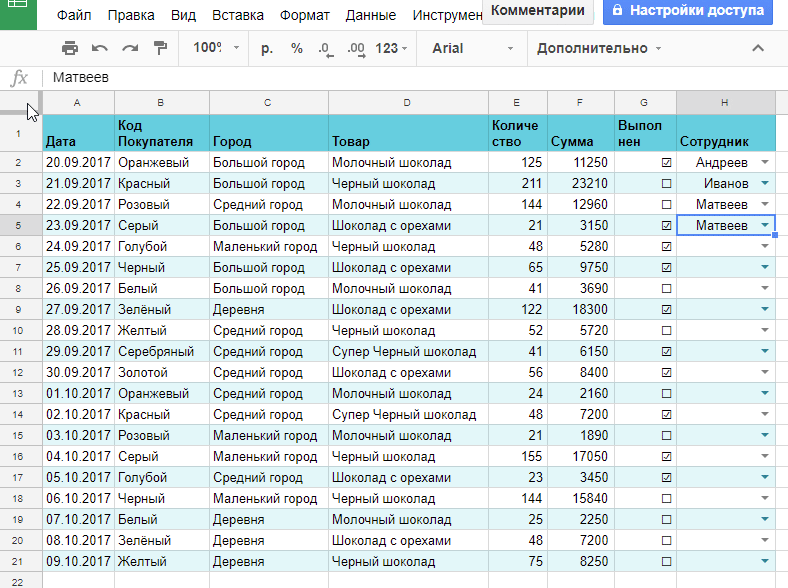The height and width of the screenshot is (588, 788).
Task: Click the Undo arrow icon
Action: [100, 48]
